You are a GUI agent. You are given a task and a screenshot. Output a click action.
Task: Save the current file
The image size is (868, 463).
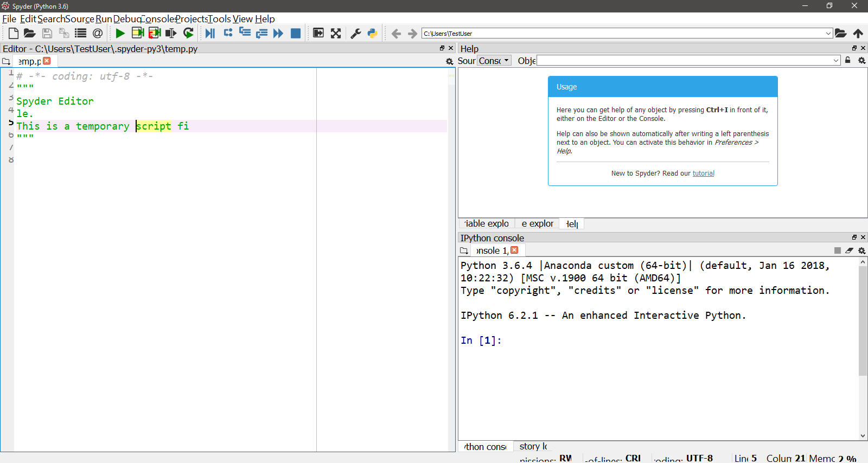tap(47, 33)
